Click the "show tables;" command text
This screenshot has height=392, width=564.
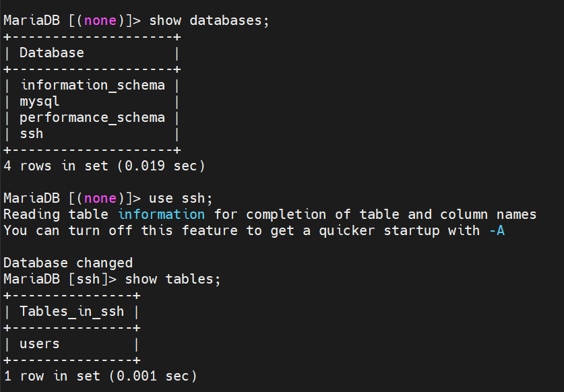(x=173, y=279)
